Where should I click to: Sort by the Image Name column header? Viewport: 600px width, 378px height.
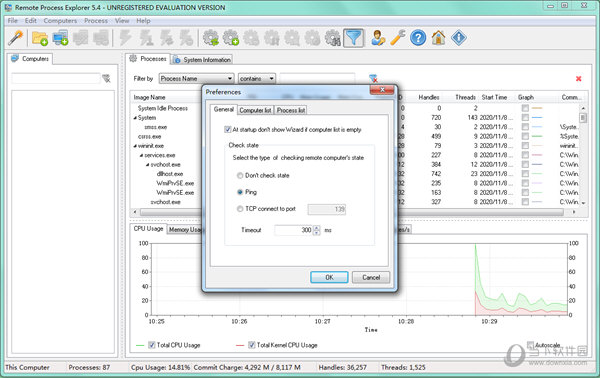150,98
